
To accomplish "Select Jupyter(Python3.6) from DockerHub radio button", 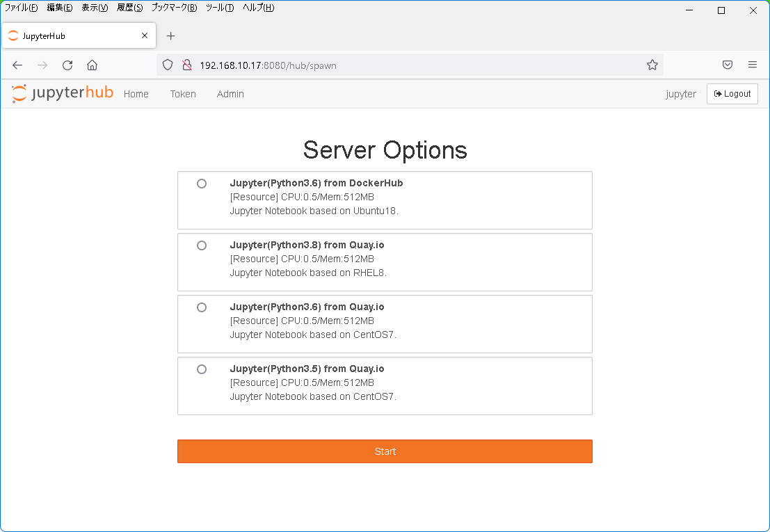I will pos(202,184).
